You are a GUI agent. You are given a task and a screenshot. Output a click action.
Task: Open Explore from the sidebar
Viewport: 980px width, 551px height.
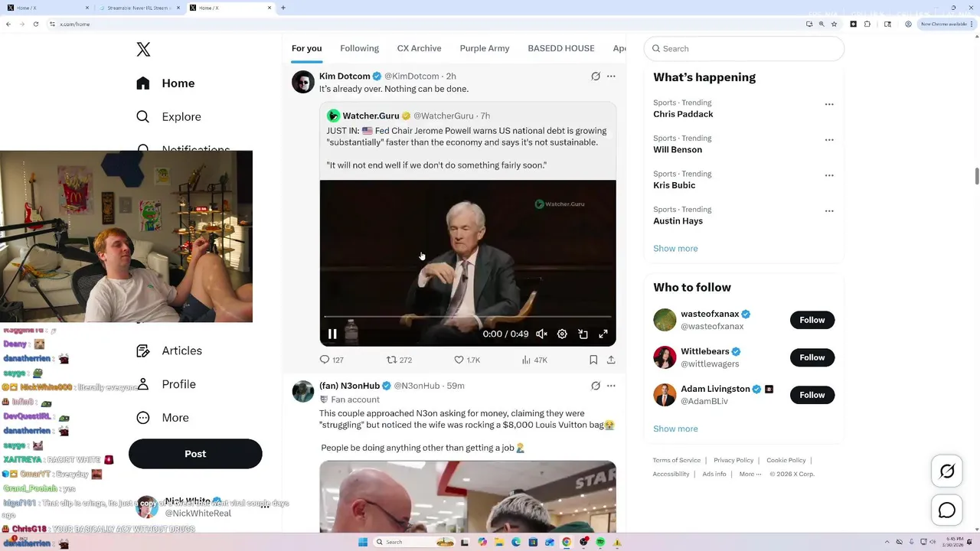coord(168,117)
